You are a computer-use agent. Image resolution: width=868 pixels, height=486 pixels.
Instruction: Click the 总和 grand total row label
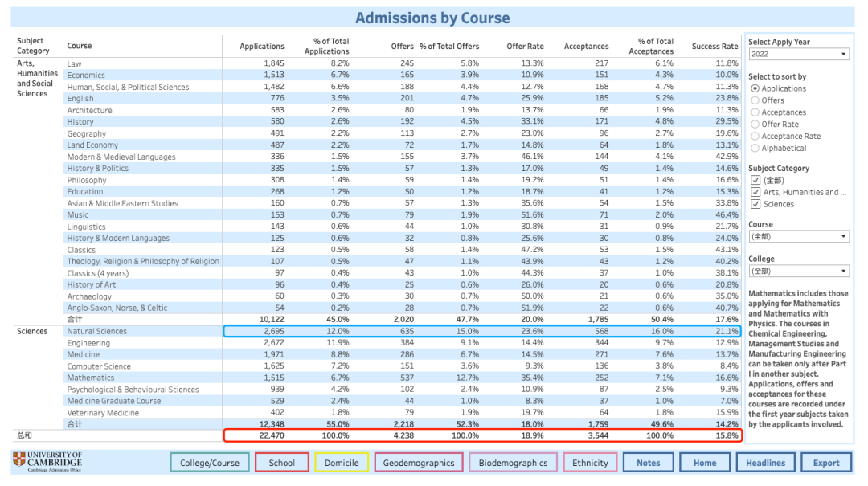point(24,435)
